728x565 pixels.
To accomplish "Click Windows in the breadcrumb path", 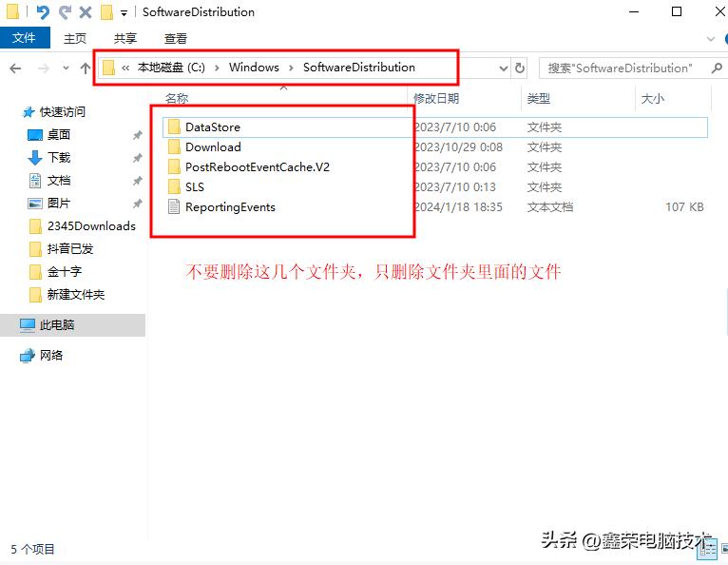I will pos(254,68).
